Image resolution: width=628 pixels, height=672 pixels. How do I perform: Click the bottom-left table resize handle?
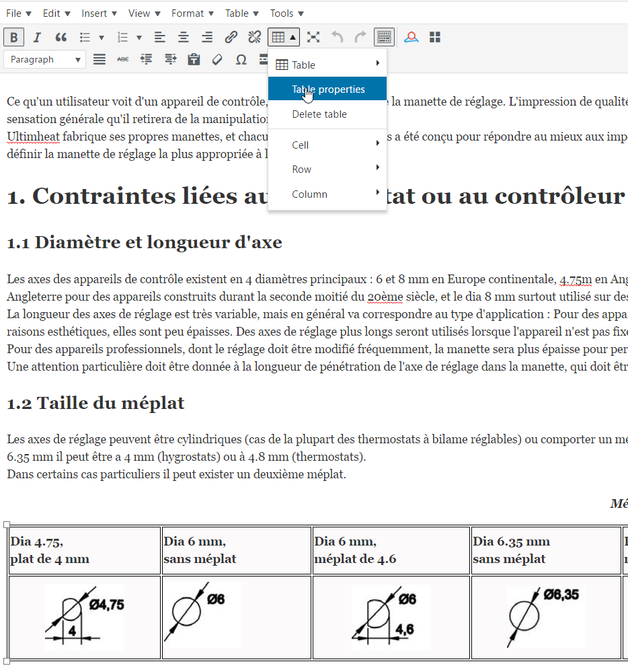(x=7, y=661)
